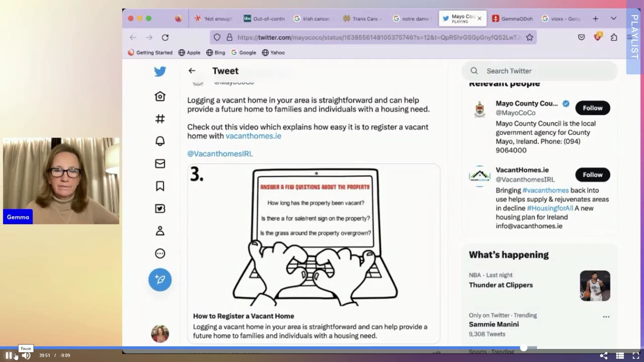The width and height of the screenshot is (644, 362).
Task: Open Twitter Messages envelope
Action: (x=160, y=163)
